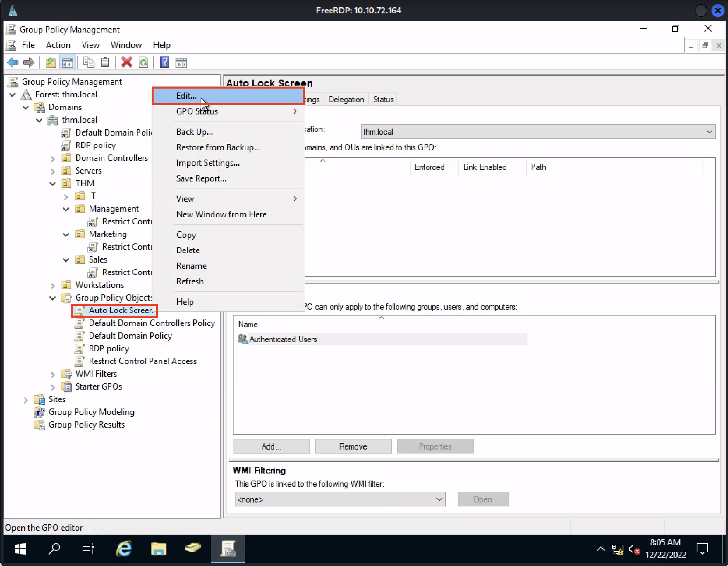Screen dimensions: 728x566
Task: Click the Forest: thm.local icon
Action: (x=26, y=94)
